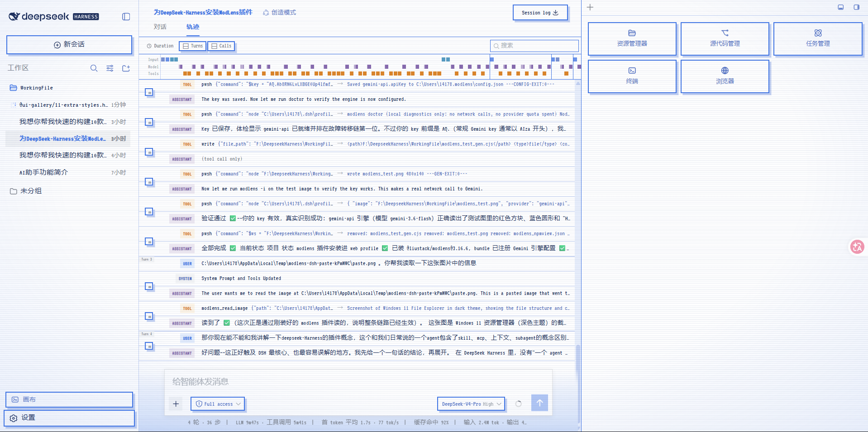Toggle right panel layout icon
The height and width of the screenshot is (432, 868).
(x=857, y=7)
